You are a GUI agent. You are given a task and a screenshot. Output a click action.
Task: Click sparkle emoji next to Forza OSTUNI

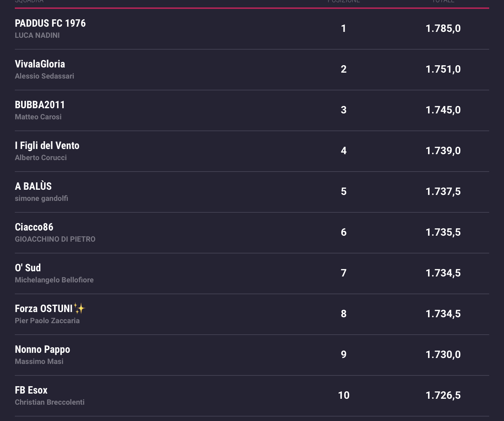[79, 308]
